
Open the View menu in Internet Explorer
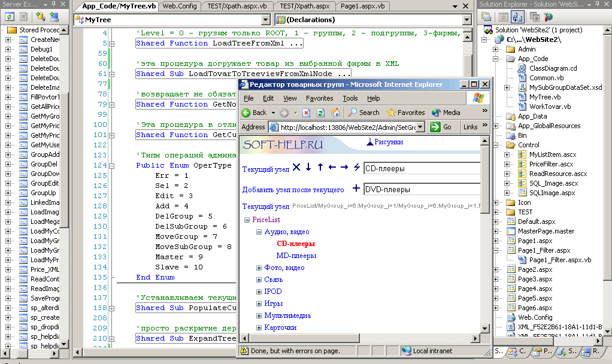click(290, 98)
